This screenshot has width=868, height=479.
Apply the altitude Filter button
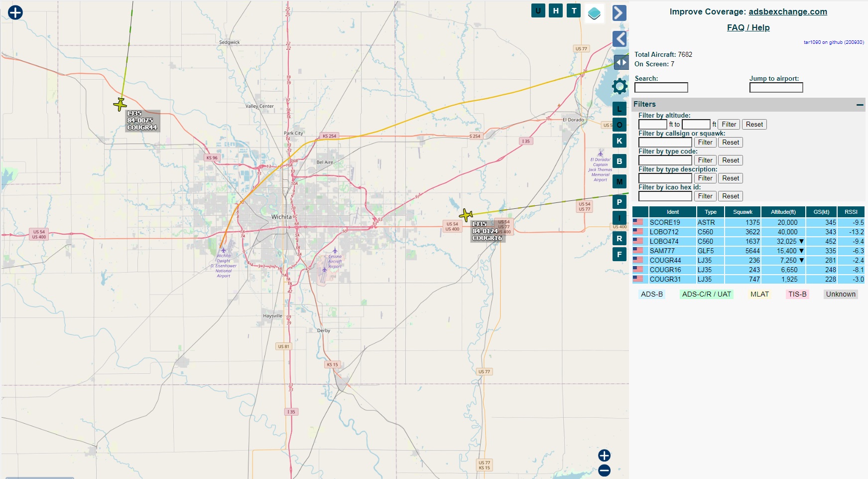pos(729,125)
